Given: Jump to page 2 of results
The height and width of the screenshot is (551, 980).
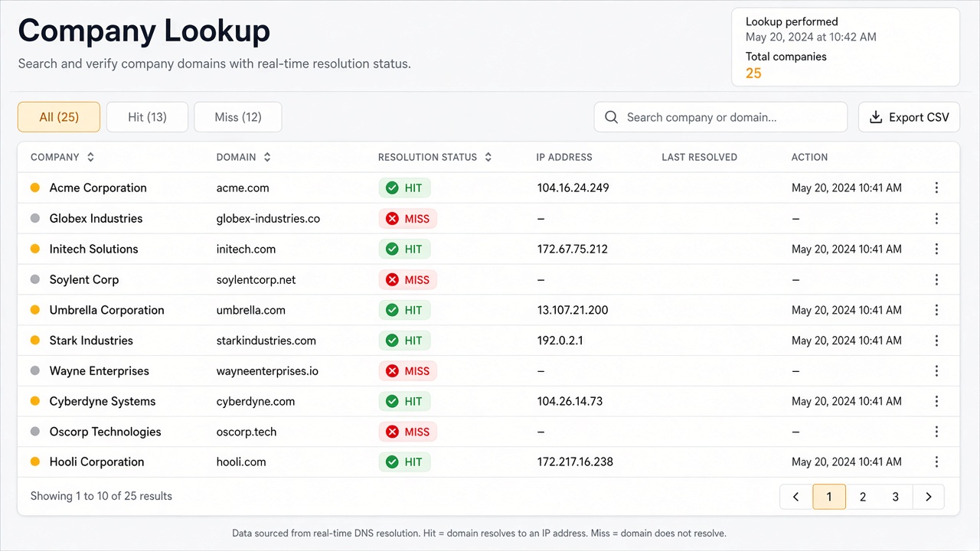Looking at the screenshot, I should [863, 497].
